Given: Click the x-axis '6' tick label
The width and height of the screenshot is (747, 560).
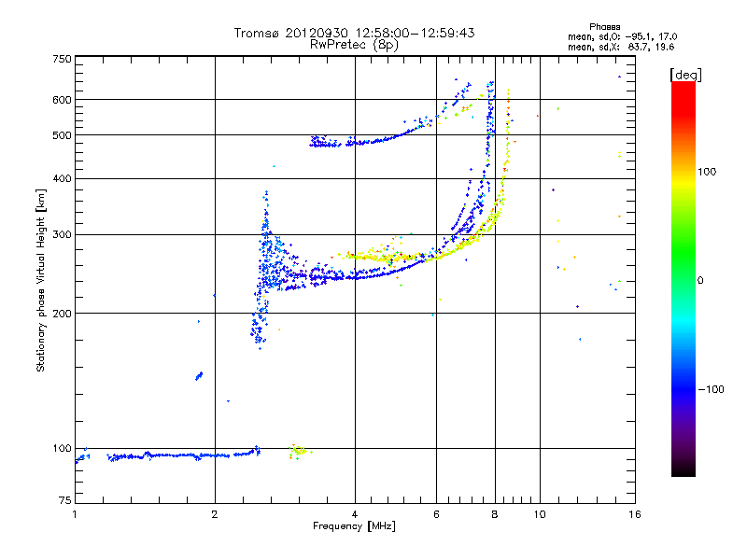Looking at the screenshot, I should [436, 514].
